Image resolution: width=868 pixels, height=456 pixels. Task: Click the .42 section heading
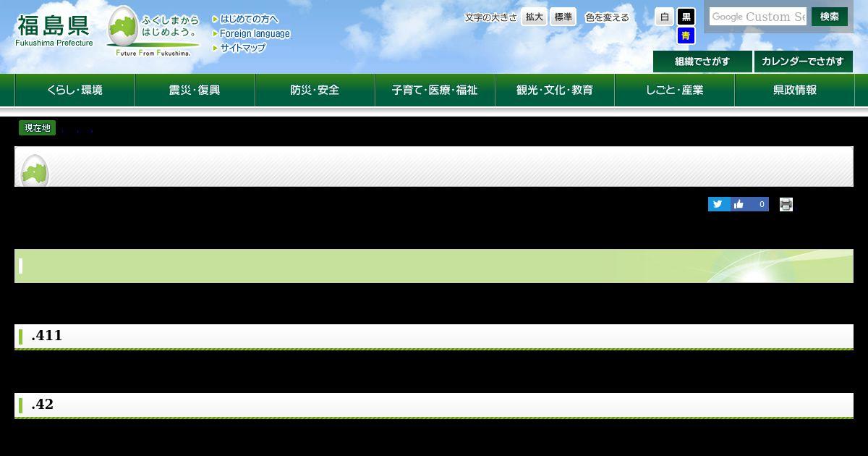point(434,405)
